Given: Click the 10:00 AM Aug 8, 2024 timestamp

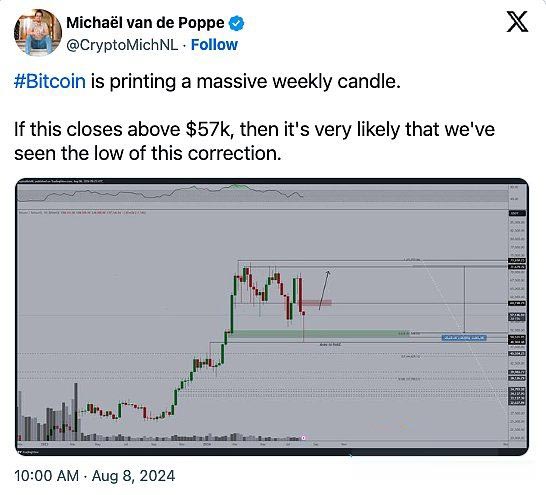Looking at the screenshot, I should tap(95, 476).
